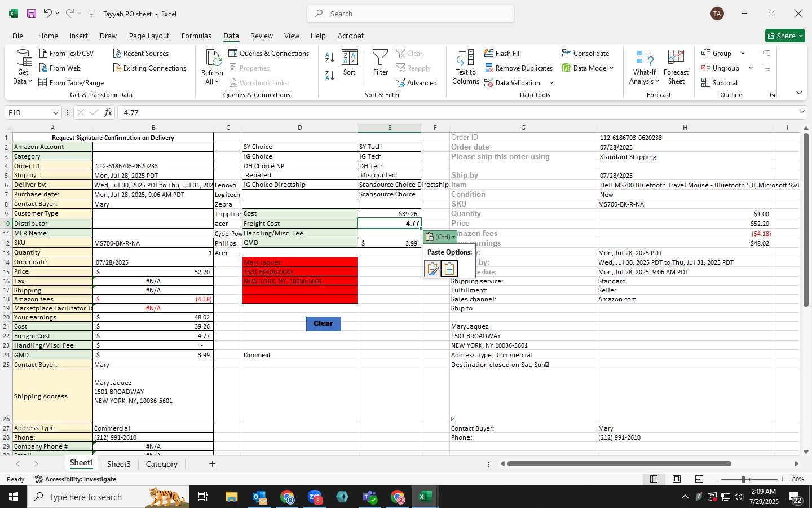Expand the formula bar
812x508 pixels.
802,112
